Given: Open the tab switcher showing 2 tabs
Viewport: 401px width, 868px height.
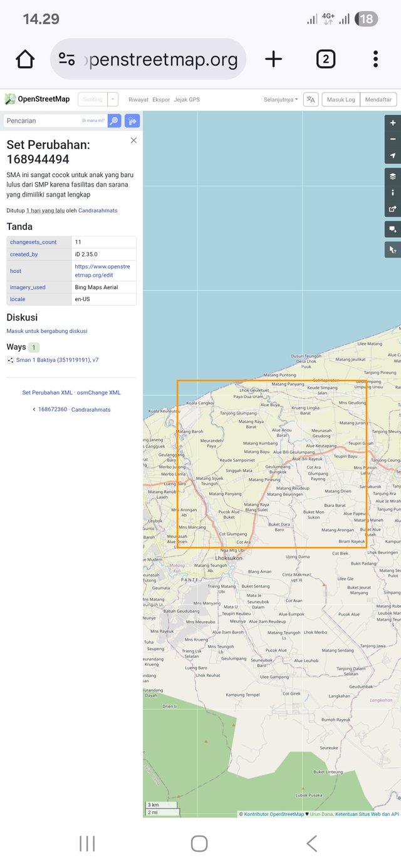Looking at the screenshot, I should click(325, 59).
